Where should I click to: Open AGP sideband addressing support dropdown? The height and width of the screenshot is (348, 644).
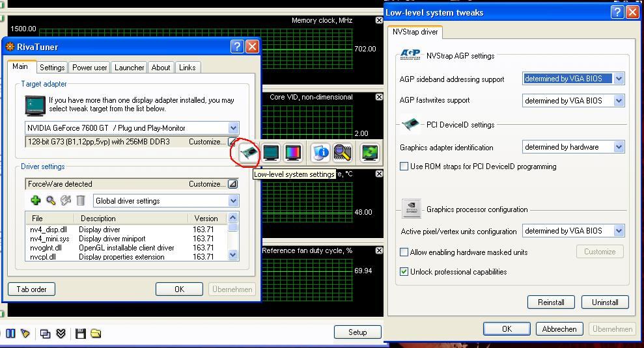pos(619,79)
